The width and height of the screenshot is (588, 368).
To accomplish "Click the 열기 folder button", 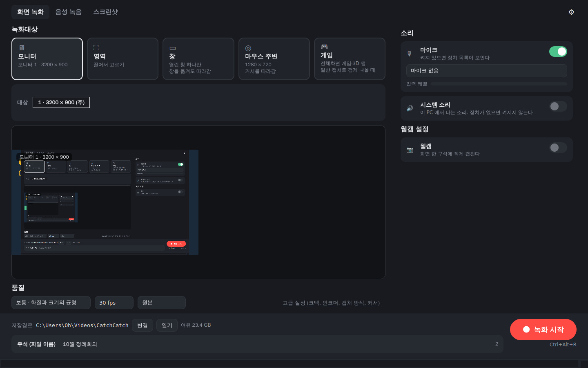I will (x=167, y=325).
